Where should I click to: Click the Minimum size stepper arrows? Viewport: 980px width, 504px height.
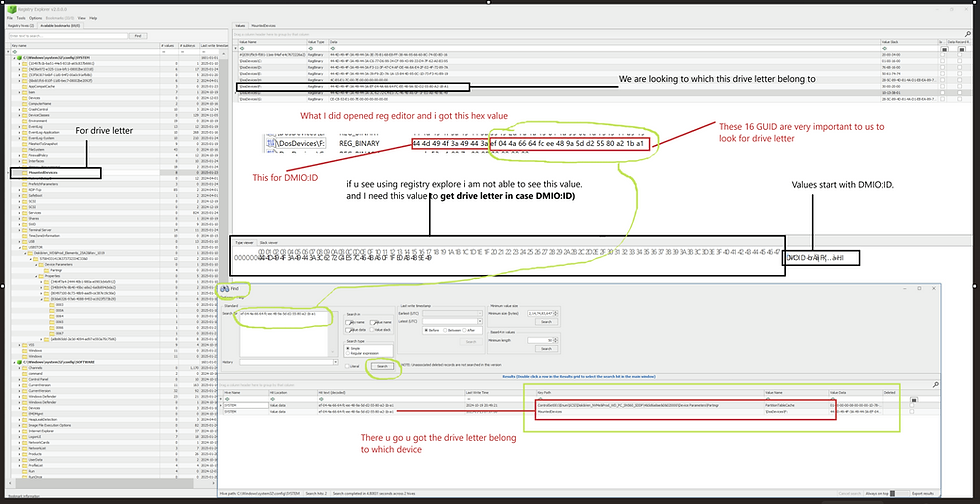click(556, 313)
